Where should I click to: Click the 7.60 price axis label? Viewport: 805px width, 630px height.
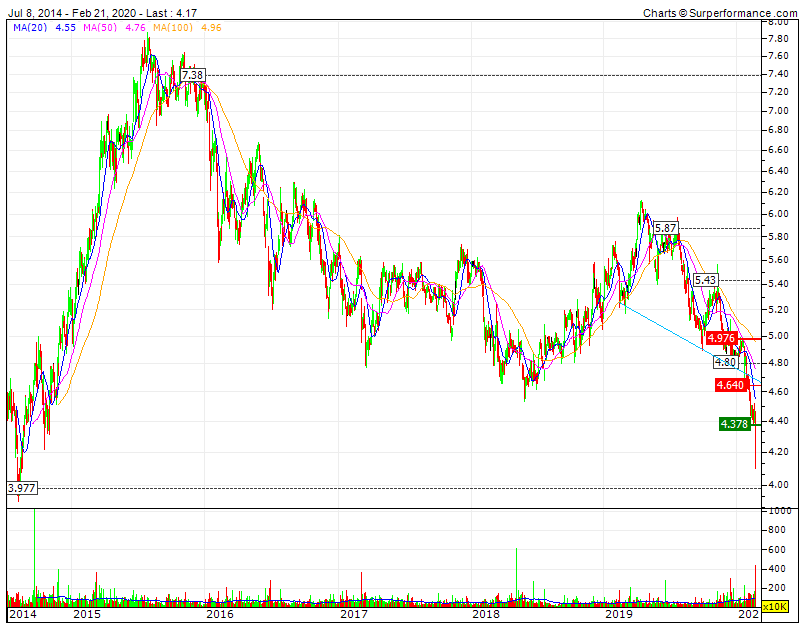tap(778, 56)
